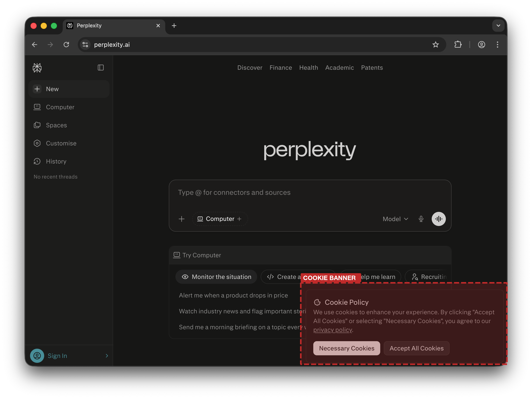532x399 pixels.
Task: Click the plus attach icon in search box
Action: point(182,219)
